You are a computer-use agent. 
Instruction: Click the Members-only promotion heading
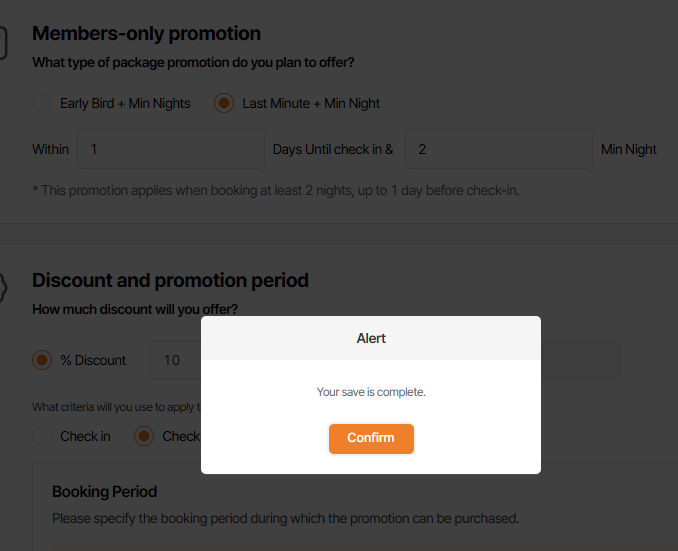(146, 34)
